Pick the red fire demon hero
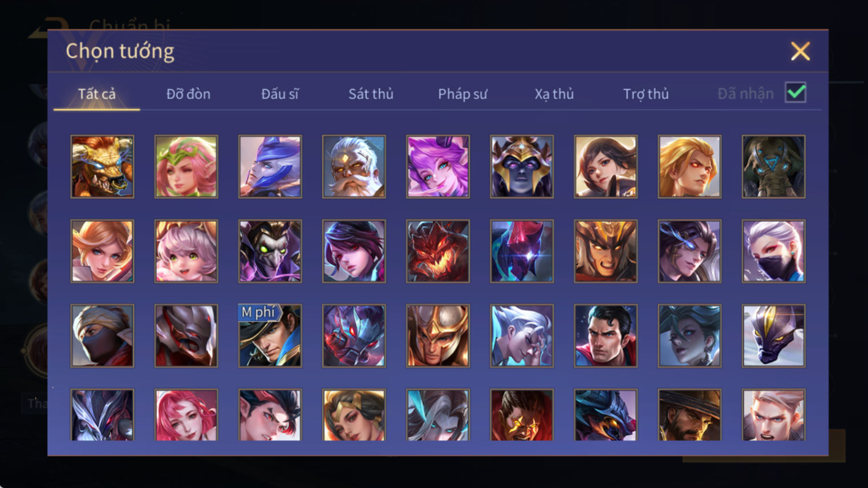 pos(437,251)
